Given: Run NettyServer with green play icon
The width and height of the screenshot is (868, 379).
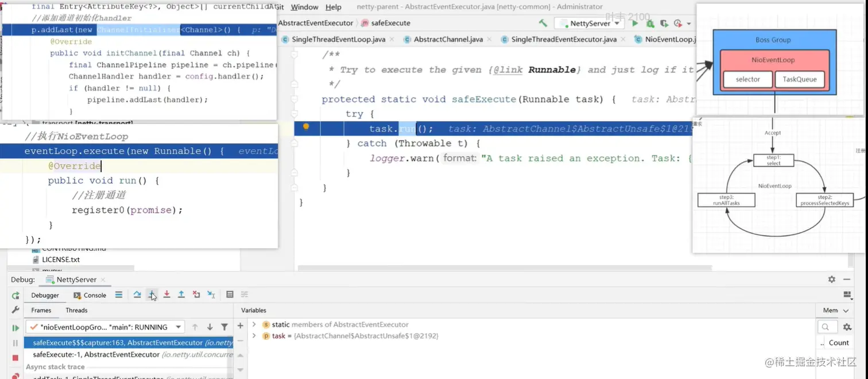Looking at the screenshot, I should tap(635, 24).
